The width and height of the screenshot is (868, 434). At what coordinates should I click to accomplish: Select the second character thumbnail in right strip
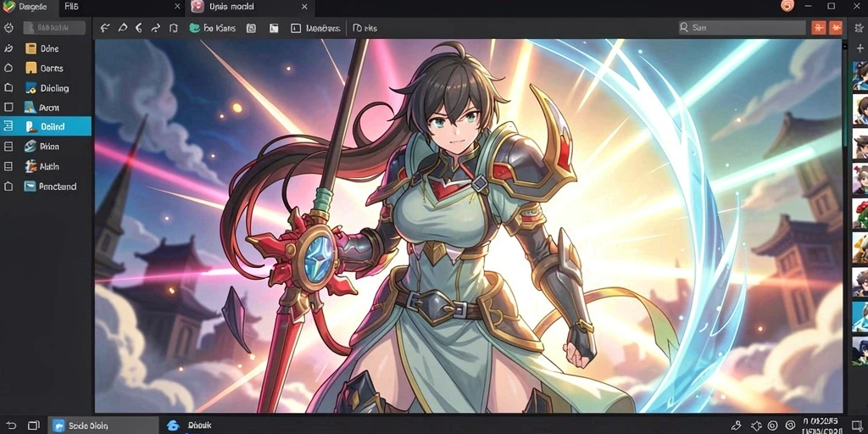click(860, 109)
